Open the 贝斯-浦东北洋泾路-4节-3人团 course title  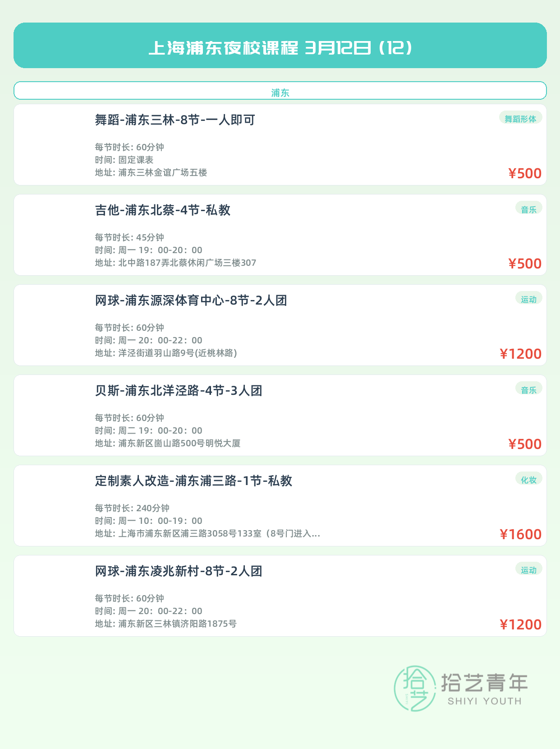(x=179, y=391)
